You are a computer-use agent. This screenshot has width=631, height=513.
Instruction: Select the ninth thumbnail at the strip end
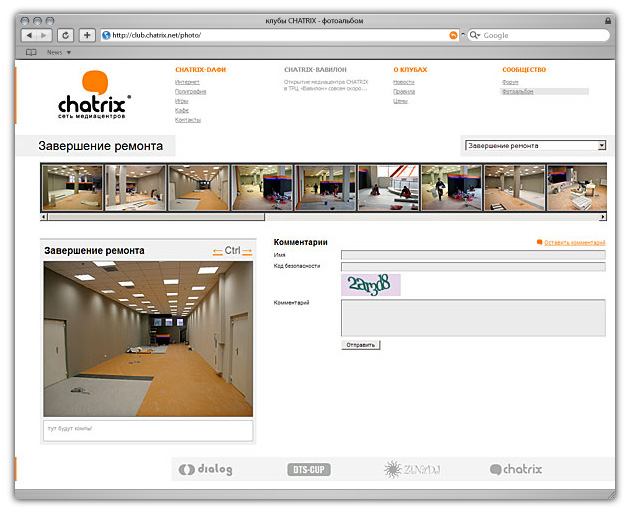click(x=577, y=187)
